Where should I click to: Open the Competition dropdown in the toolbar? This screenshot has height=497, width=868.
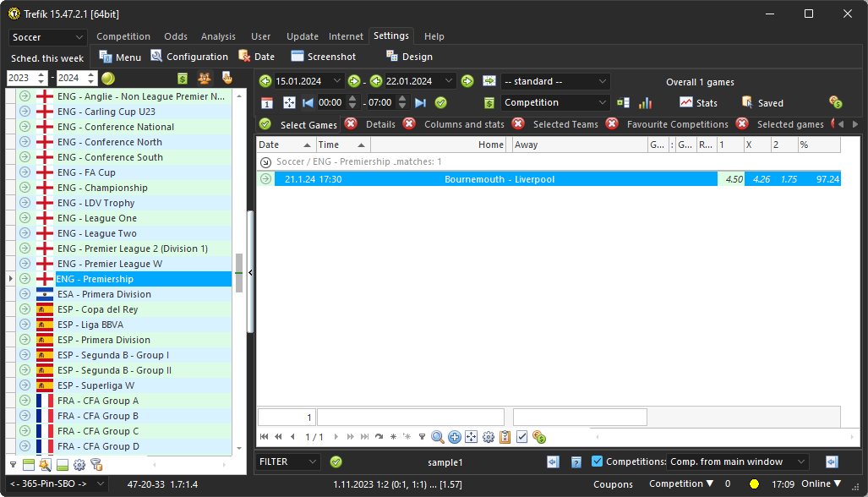(554, 101)
